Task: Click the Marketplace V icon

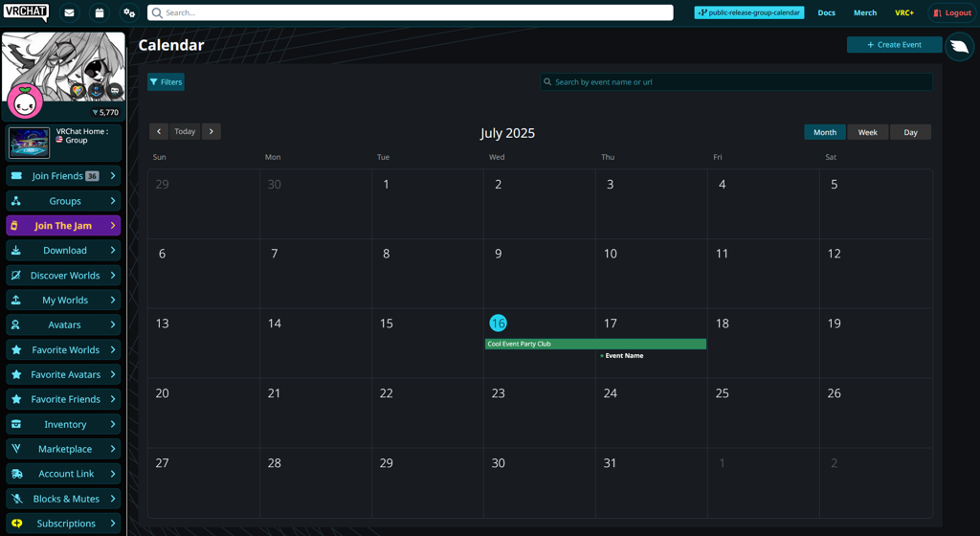Action: coord(16,449)
